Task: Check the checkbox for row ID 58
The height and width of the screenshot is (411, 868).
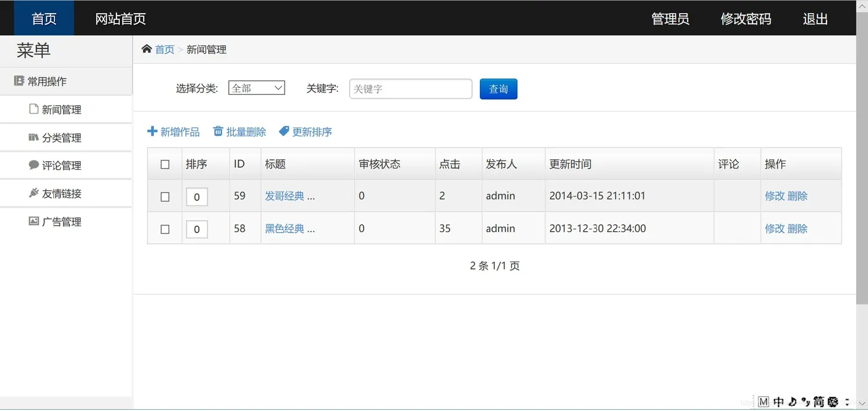Action: point(165,229)
